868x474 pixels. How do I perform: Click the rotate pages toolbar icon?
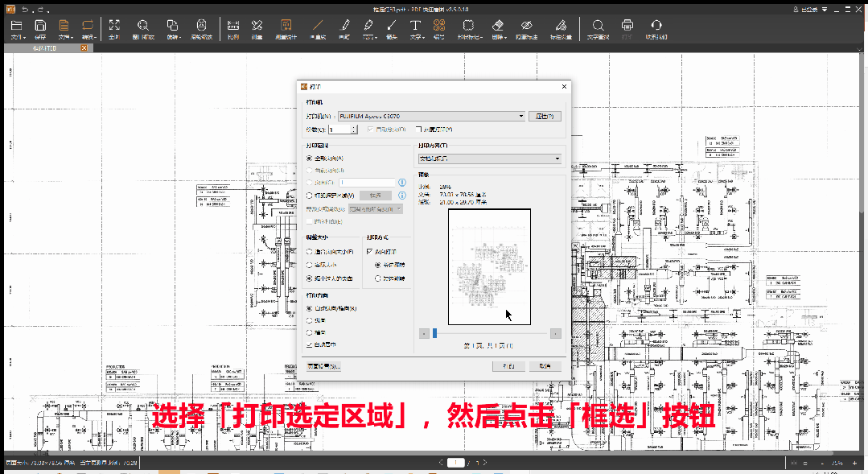172,26
